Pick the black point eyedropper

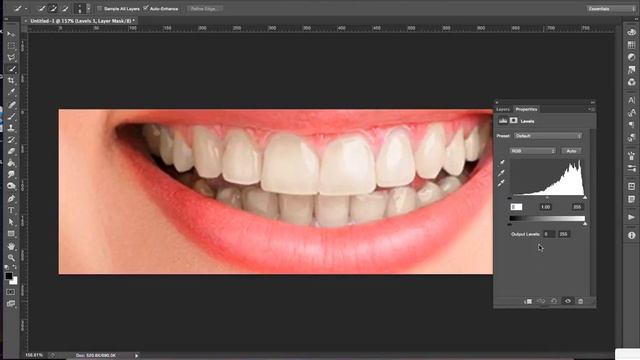(502, 162)
